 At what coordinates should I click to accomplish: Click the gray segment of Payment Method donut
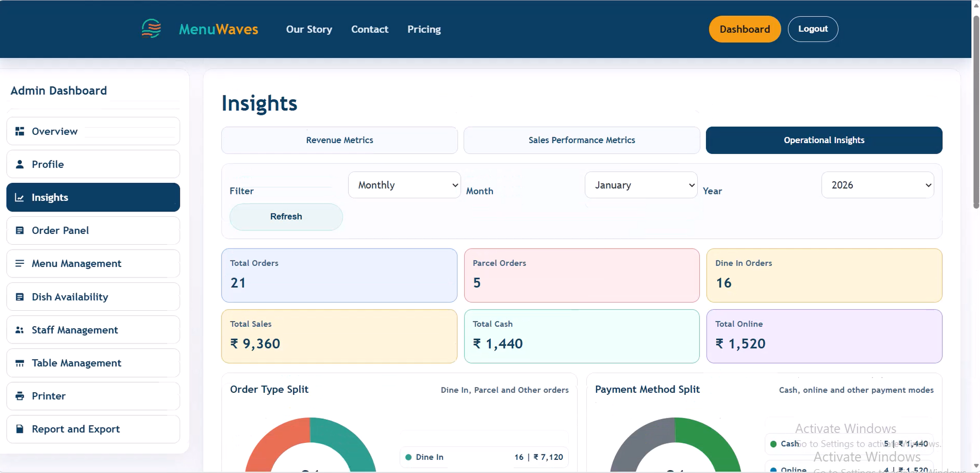[x=638, y=441]
